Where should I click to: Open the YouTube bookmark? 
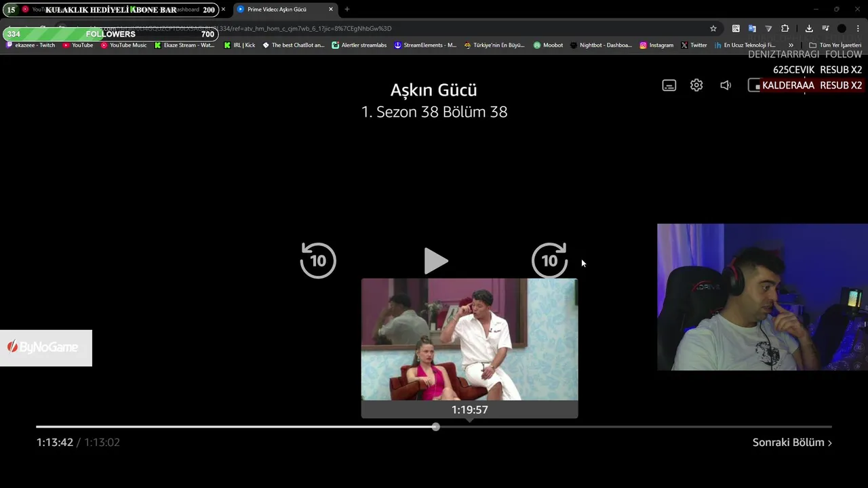[x=78, y=45]
